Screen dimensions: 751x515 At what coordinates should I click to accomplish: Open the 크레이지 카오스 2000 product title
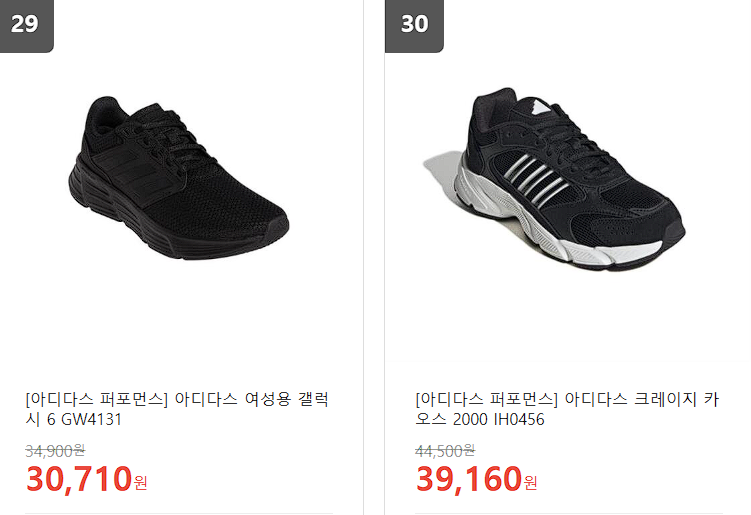click(x=567, y=409)
